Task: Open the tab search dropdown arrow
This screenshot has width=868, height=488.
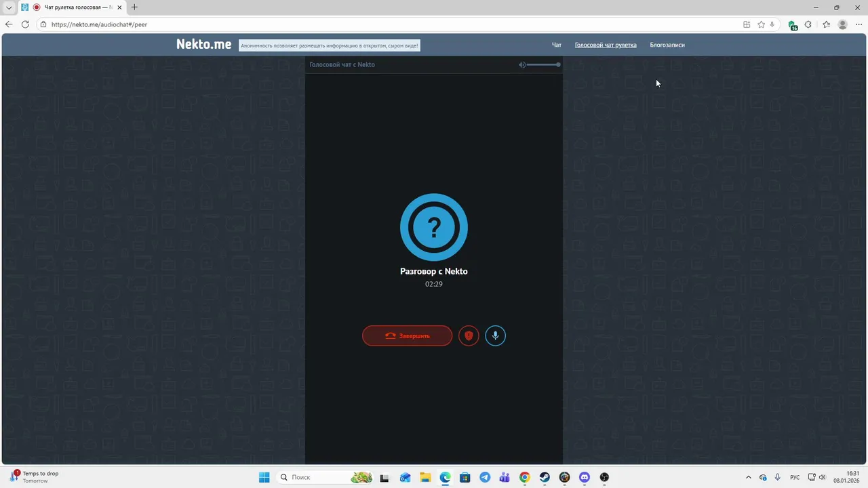Action: [x=9, y=7]
